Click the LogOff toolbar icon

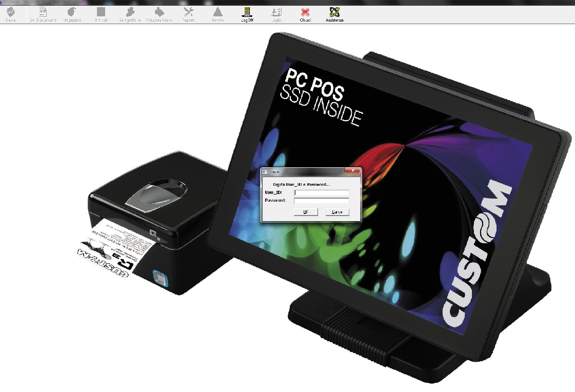click(x=247, y=14)
